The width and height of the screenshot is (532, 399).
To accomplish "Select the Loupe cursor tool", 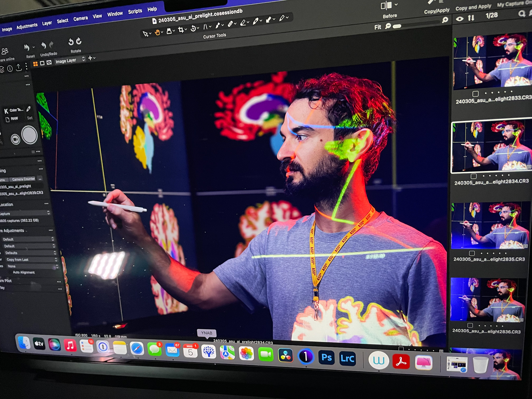I will pos(169,31).
